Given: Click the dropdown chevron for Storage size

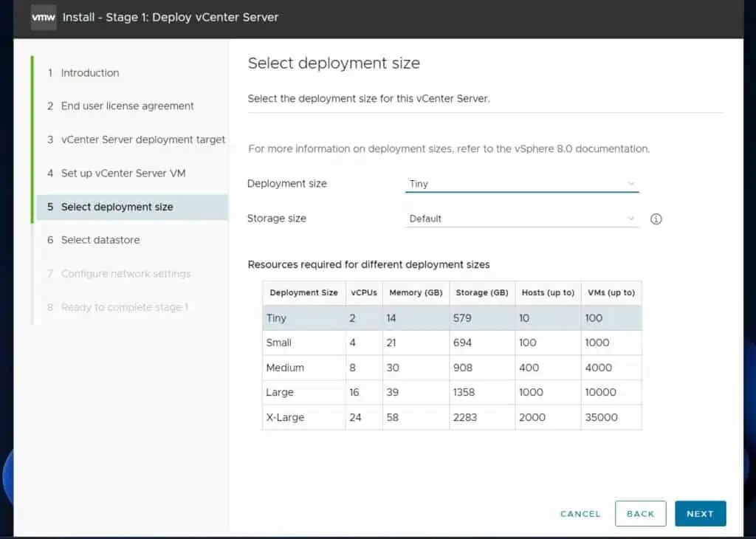Looking at the screenshot, I should (631, 219).
